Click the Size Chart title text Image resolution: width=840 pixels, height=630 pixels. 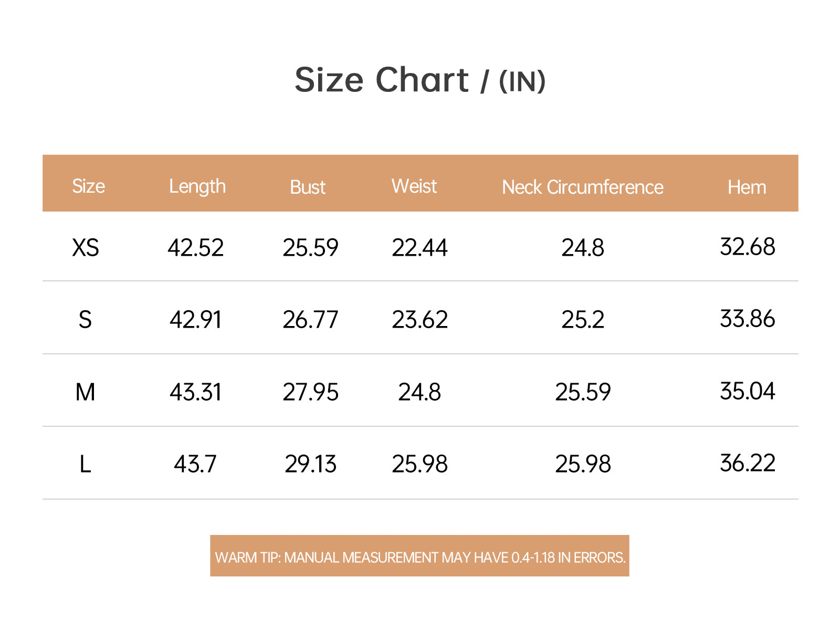click(420, 80)
